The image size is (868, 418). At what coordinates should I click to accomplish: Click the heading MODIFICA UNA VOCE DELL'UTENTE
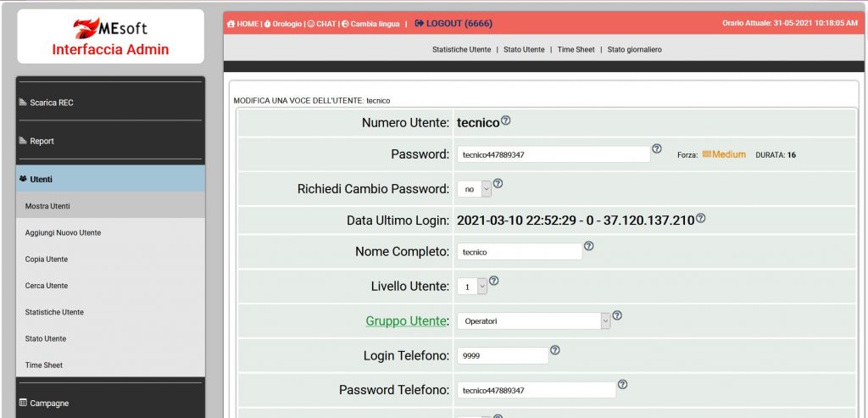314,101
